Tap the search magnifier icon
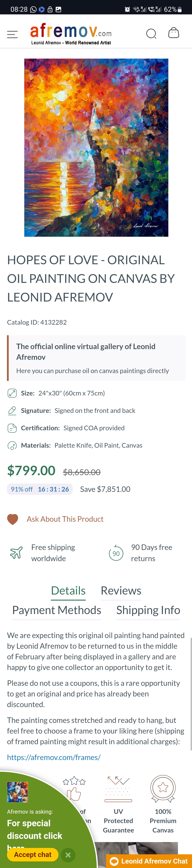The width and height of the screenshot is (192, 868). pyautogui.click(x=151, y=34)
